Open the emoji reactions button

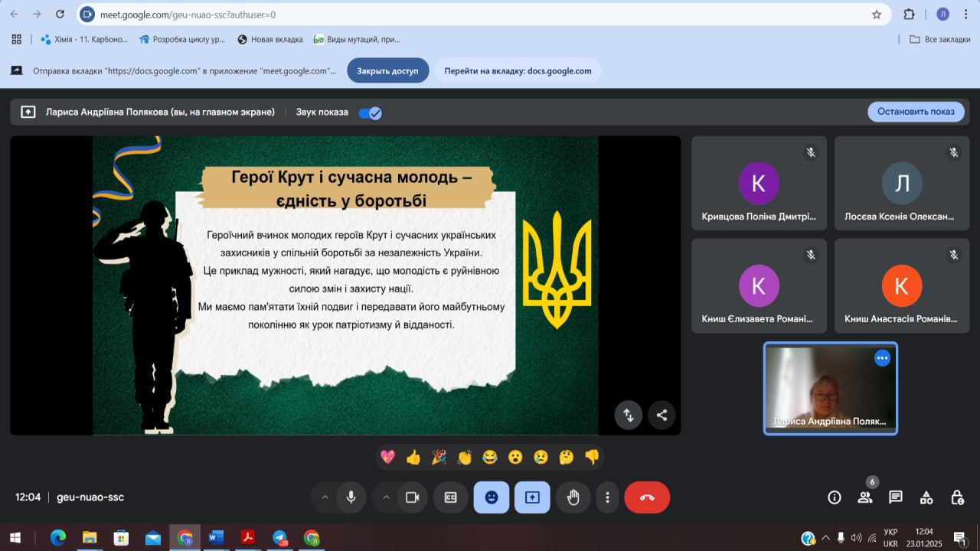[x=492, y=497]
